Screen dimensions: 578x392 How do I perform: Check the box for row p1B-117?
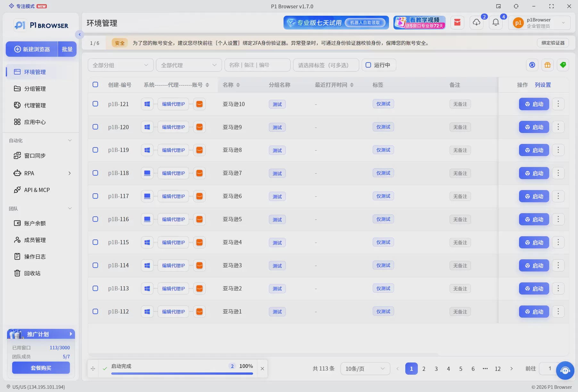click(x=95, y=196)
